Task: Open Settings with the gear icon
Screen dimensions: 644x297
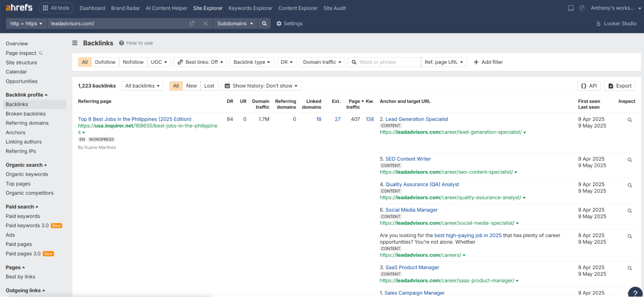Action: (x=289, y=23)
